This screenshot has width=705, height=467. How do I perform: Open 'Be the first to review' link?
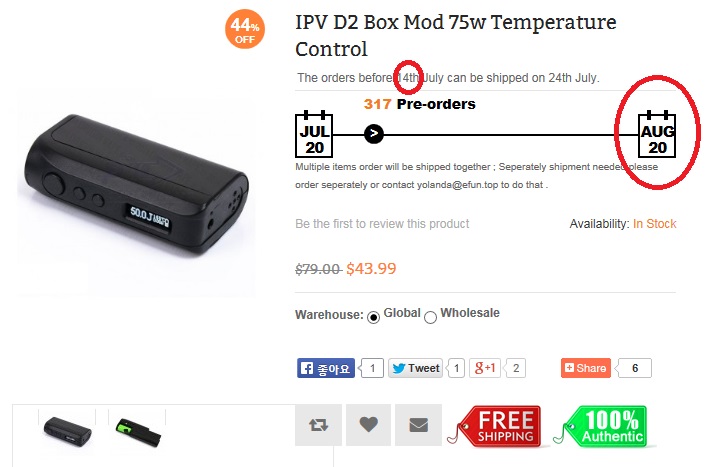click(382, 223)
